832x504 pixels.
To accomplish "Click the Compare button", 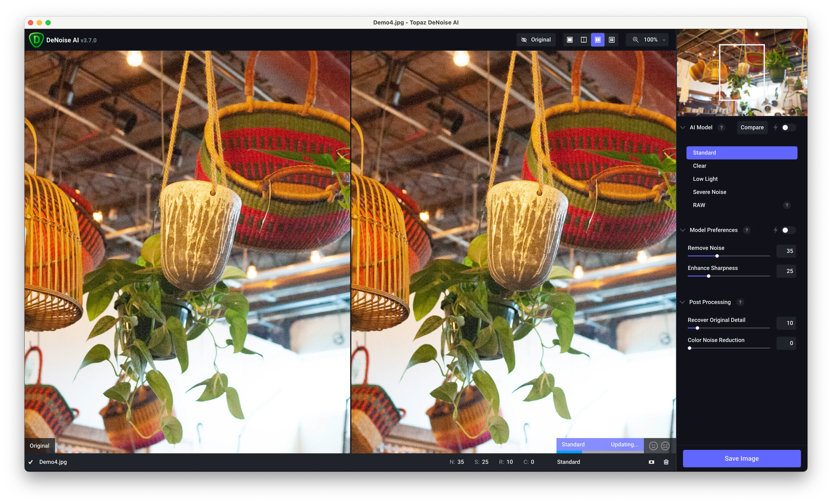I will click(752, 128).
